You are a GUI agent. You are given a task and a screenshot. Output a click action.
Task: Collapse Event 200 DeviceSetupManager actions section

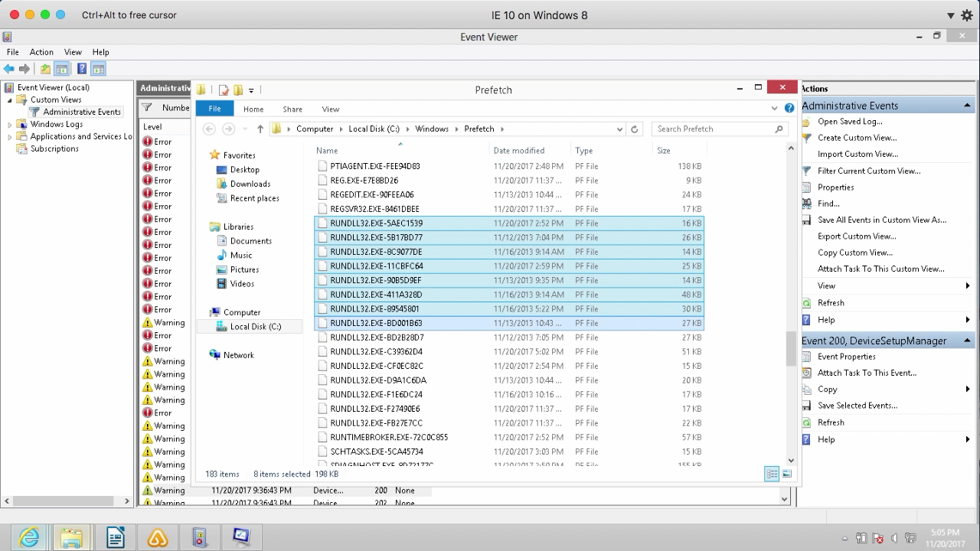pyautogui.click(x=968, y=341)
